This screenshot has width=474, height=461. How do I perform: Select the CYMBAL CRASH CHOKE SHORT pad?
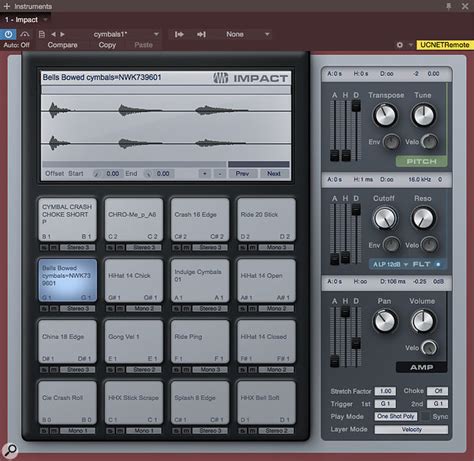67,220
